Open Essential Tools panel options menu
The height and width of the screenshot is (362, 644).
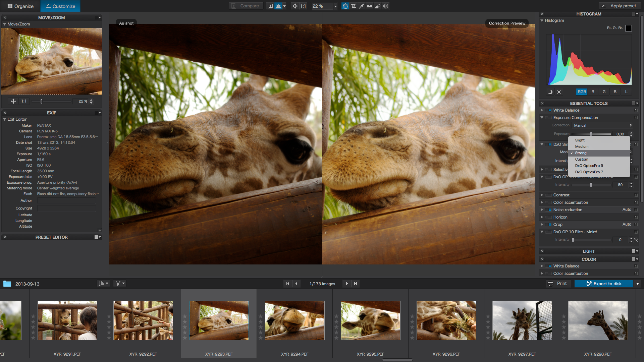pos(635,103)
